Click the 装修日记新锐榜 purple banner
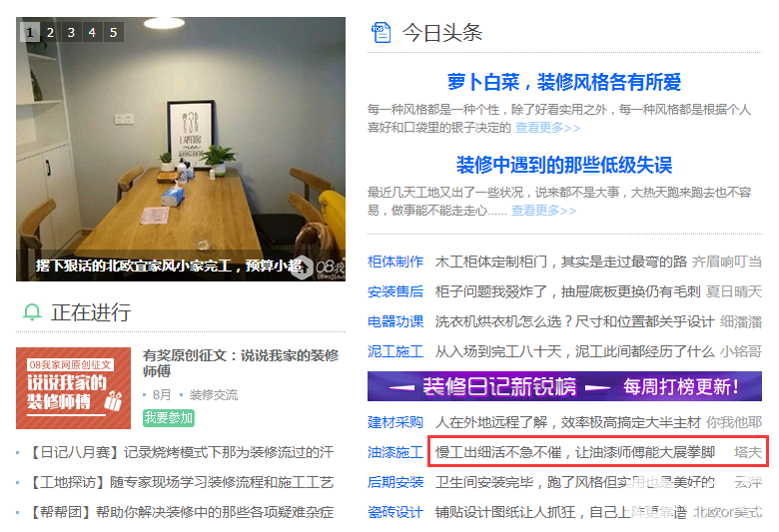The image size is (779, 532). (564, 386)
